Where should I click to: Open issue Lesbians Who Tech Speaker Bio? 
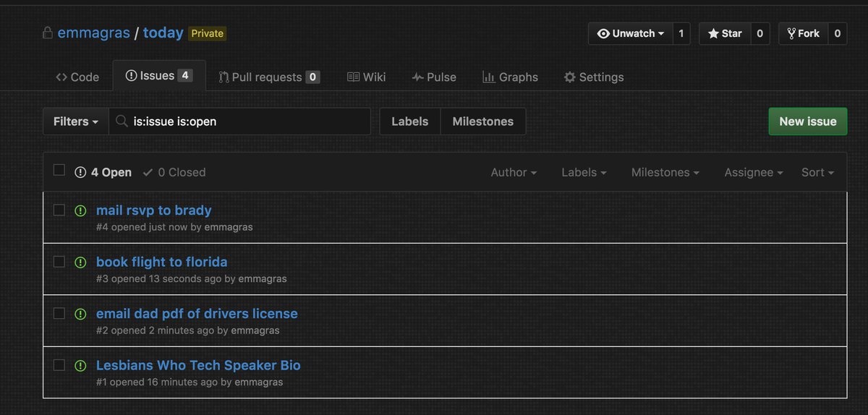point(198,365)
